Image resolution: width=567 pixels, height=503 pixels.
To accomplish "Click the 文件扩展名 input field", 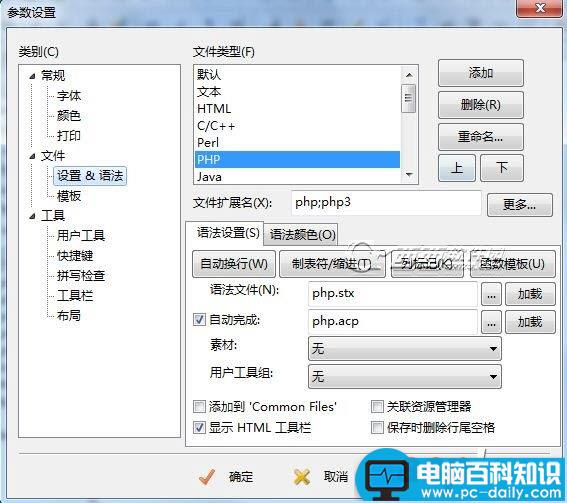I will click(386, 203).
